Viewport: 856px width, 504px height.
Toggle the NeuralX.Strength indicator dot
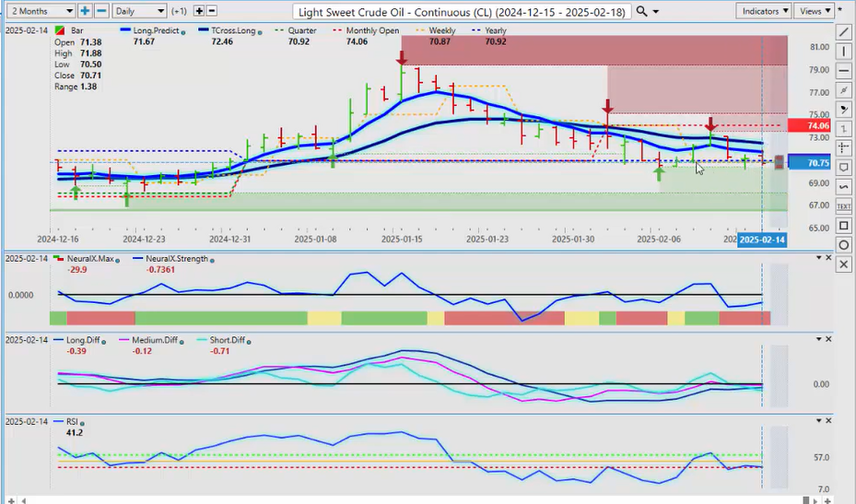point(212,261)
